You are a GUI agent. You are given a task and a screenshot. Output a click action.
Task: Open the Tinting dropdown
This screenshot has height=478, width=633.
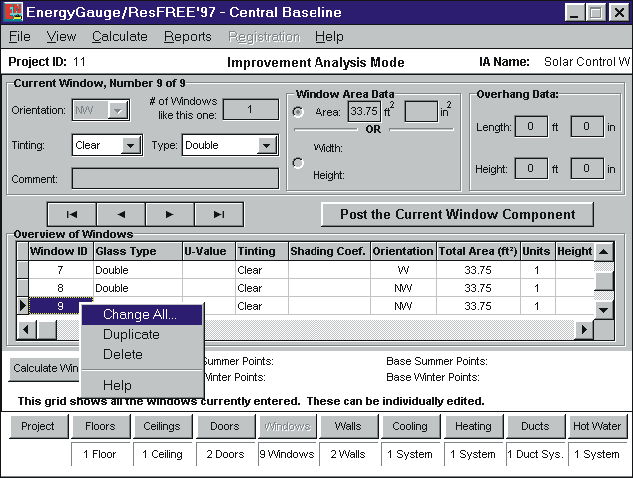(x=131, y=145)
